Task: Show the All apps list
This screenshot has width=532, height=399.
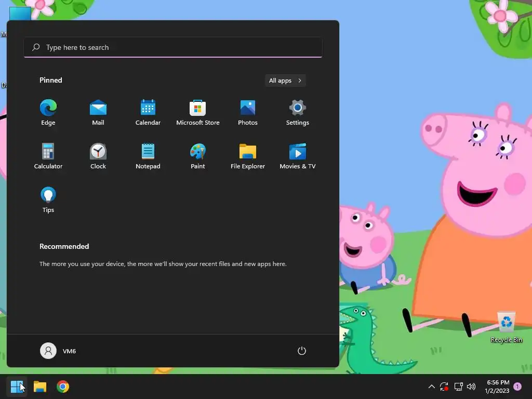Action: click(x=285, y=81)
